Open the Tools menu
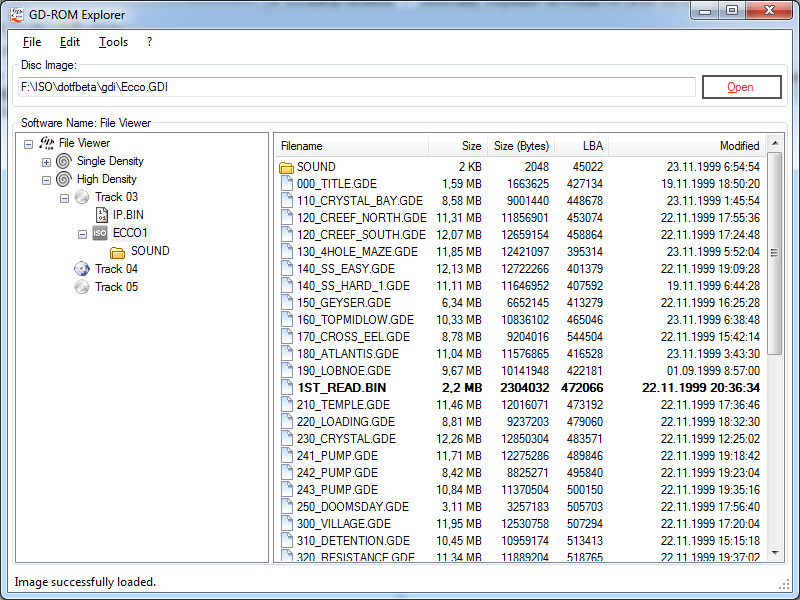The image size is (800, 600). [113, 42]
